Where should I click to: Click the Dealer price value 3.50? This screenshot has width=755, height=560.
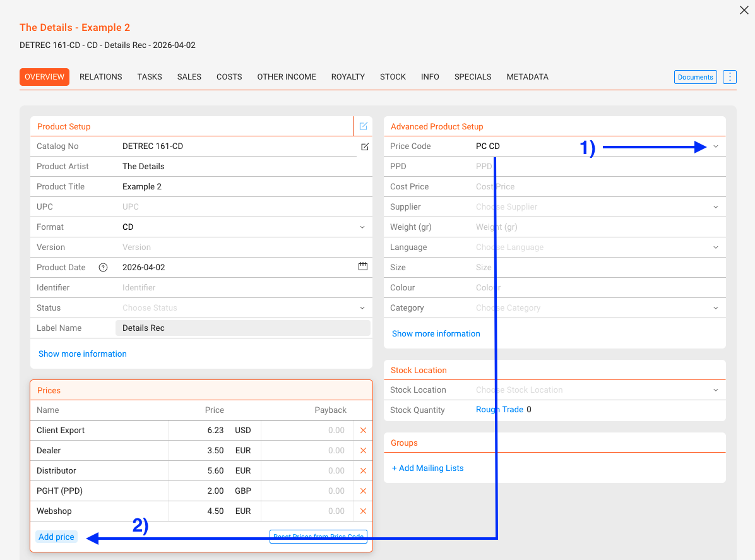pos(215,451)
